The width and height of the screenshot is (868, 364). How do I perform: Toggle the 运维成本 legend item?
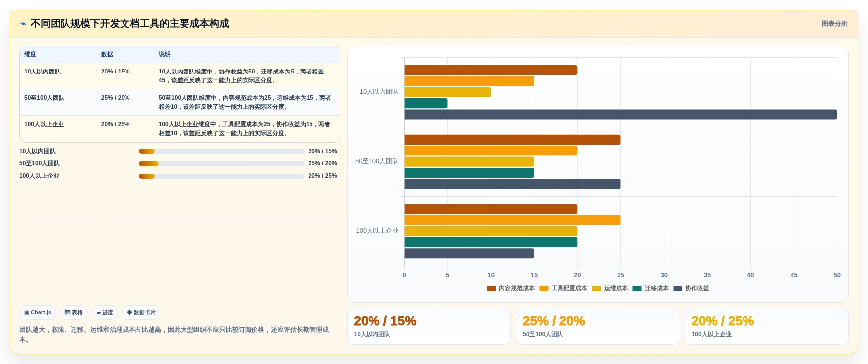pyautogui.click(x=610, y=288)
